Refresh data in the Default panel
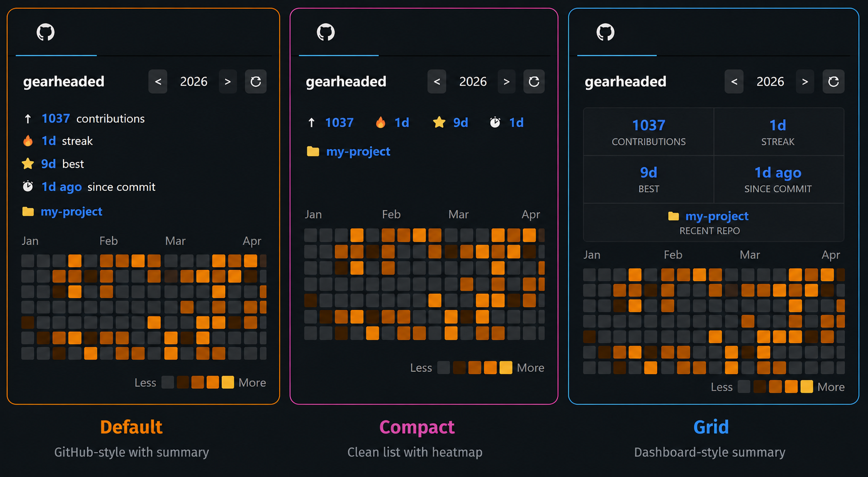The height and width of the screenshot is (477, 868). pyautogui.click(x=255, y=82)
